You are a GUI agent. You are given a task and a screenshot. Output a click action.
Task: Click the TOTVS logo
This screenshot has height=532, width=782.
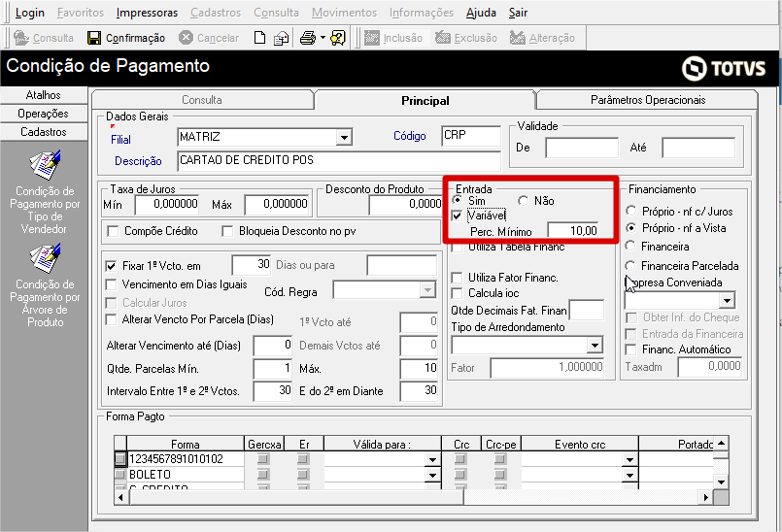coord(723,68)
